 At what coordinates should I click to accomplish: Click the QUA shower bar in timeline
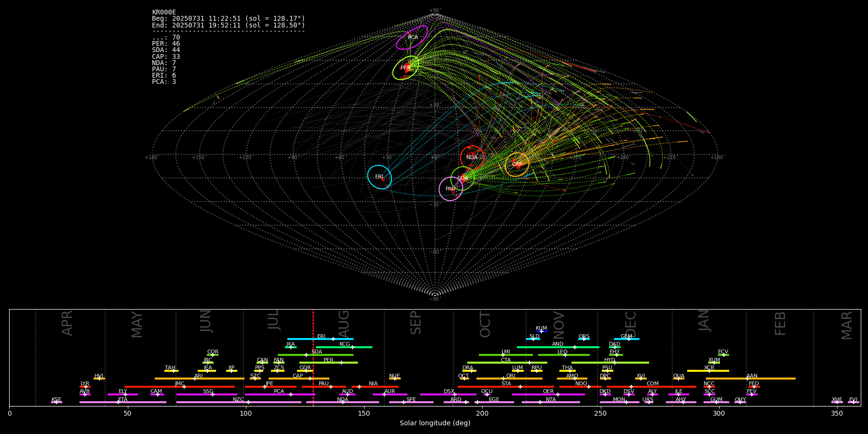[678, 379]
